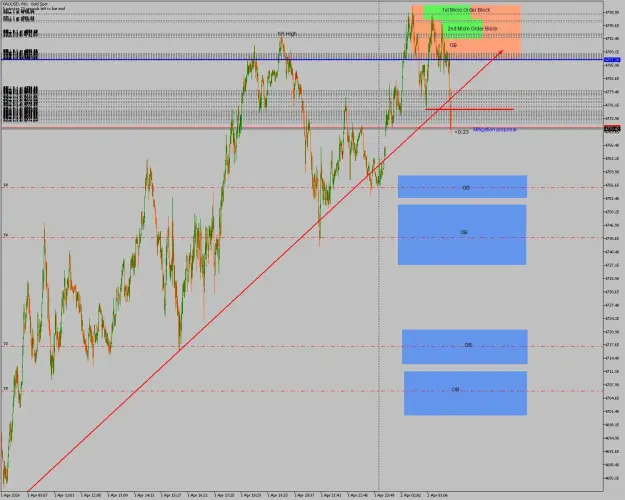
Task: Click the TP label on the highest dashed red line
Action: (6, 185)
